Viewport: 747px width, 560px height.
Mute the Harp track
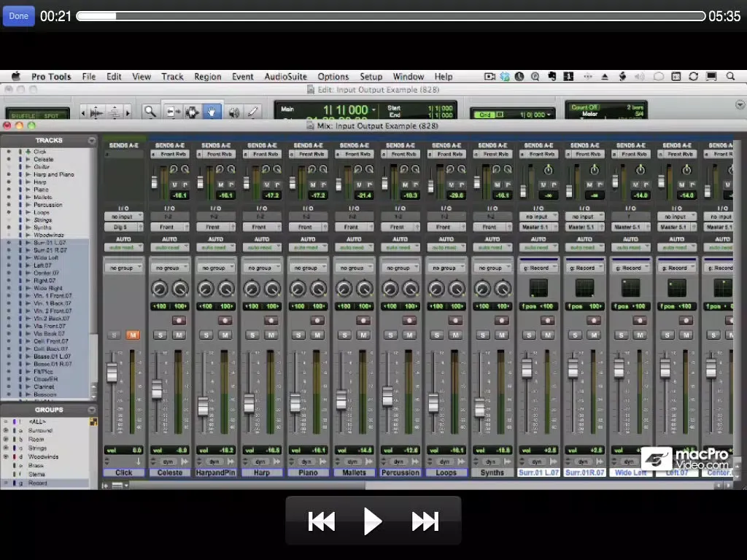[x=271, y=335]
